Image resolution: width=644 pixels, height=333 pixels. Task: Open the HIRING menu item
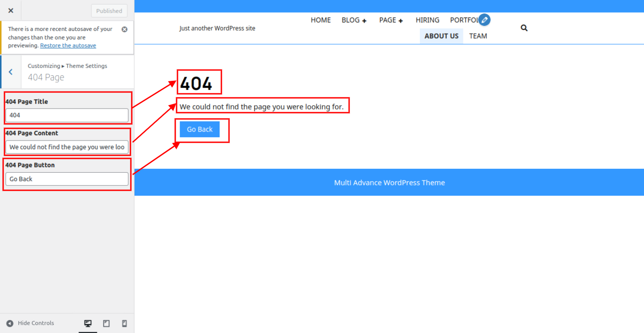(427, 20)
